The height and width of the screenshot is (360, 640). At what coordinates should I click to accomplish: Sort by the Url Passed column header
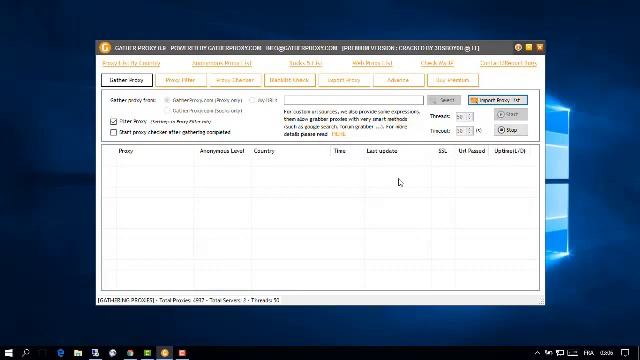coord(471,151)
